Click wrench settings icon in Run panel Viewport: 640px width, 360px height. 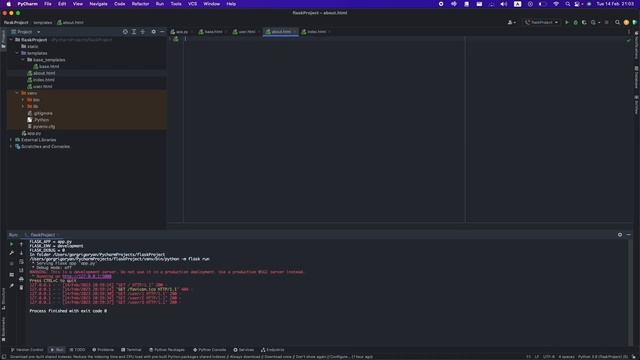[x=11, y=253]
